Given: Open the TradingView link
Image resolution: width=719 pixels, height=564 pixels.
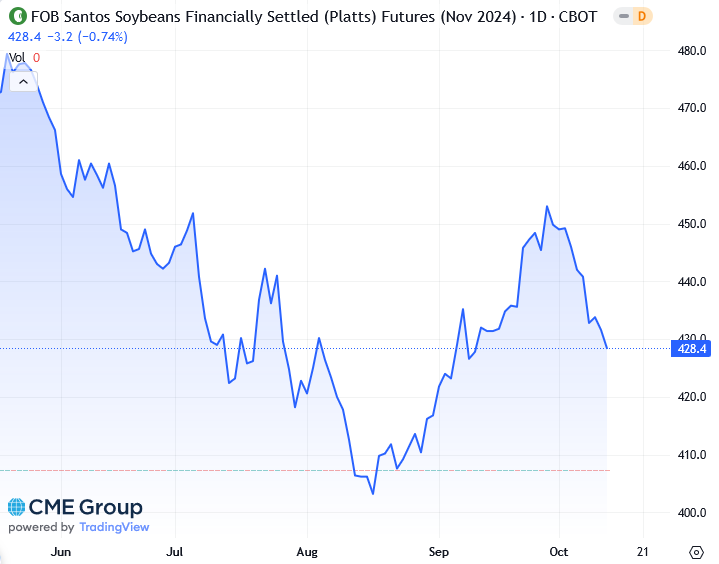Looking at the screenshot, I should pos(113,527).
